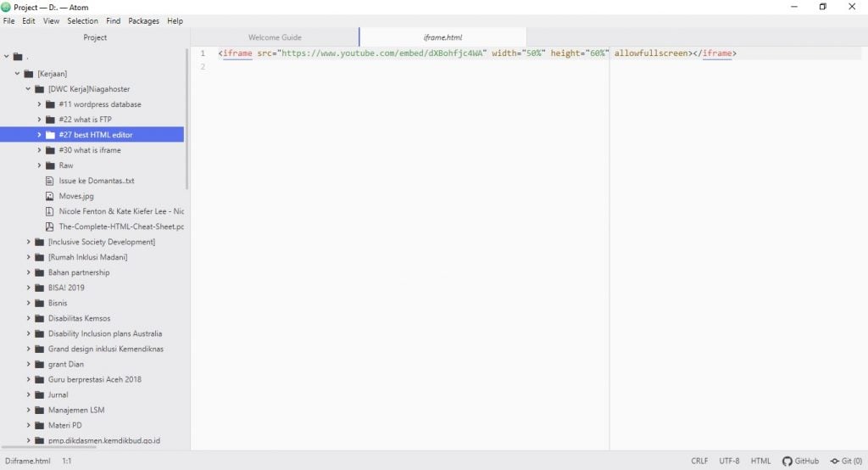This screenshot has width=868, height=470.
Task: Expand the #11 wordpress database folder
Action: coord(39,104)
